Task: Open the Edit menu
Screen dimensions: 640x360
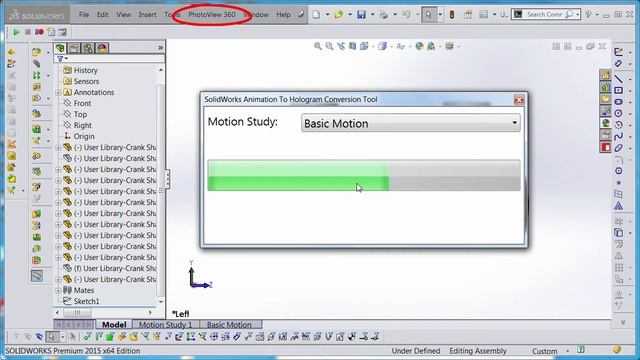Action: (102, 15)
